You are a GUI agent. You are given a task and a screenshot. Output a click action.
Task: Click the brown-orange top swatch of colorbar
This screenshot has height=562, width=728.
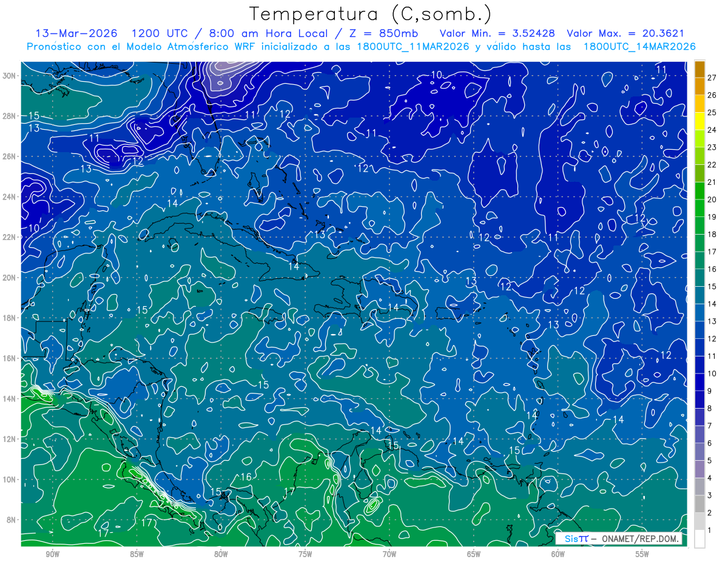[x=699, y=69]
